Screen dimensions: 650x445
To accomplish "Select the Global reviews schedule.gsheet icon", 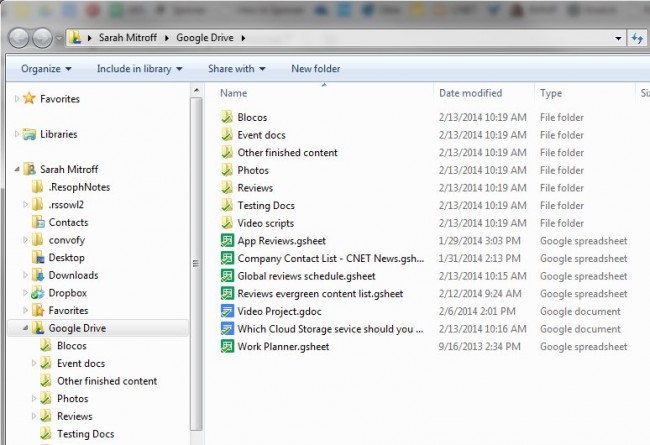I will pyautogui.click(x=227, y=276).
